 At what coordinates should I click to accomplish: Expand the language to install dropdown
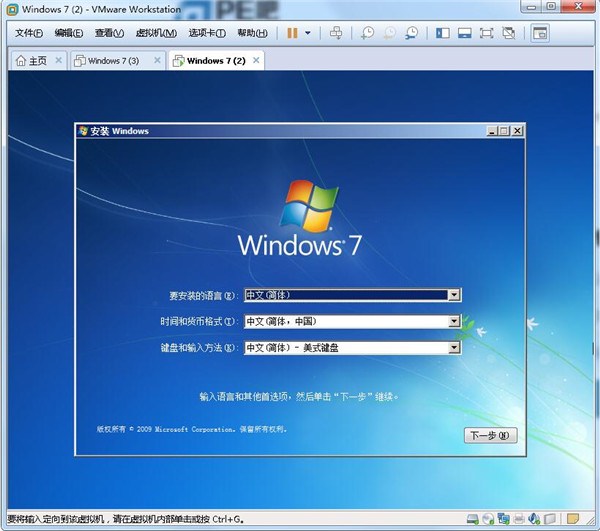click(454, 295)
